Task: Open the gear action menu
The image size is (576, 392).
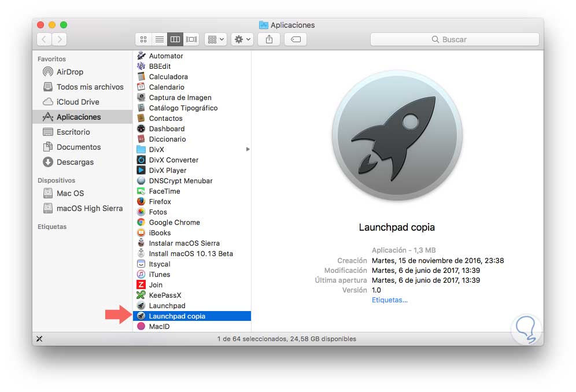Action: pos(242,39)
